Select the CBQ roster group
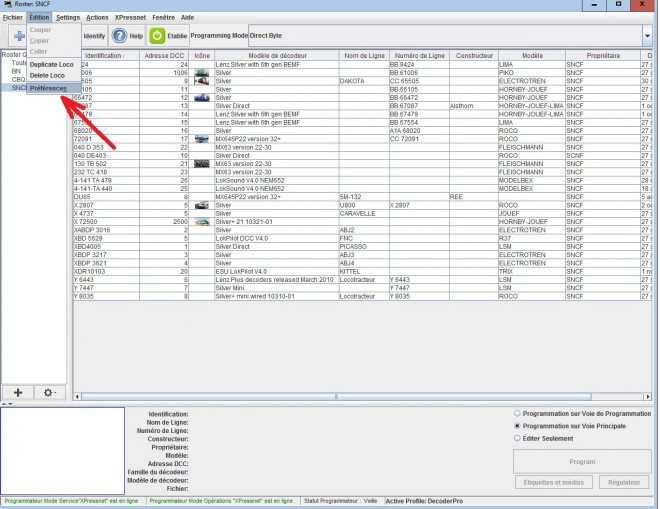Viewport: 660px width, 509px height. pos(18,80)
